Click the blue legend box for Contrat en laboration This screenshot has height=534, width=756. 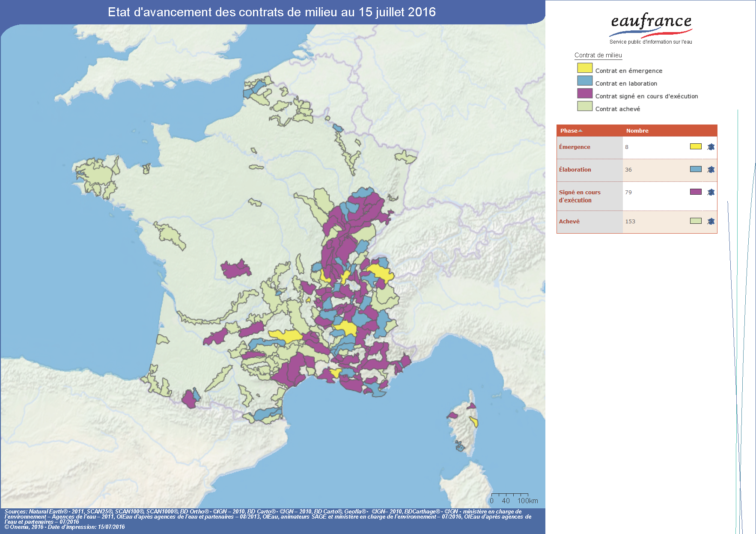[x=585, y=80]
